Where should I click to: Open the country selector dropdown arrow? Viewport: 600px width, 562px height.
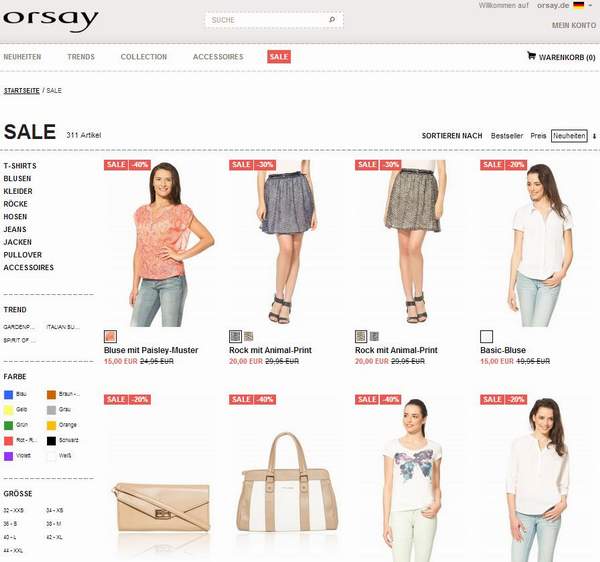click(x=590, y=5)
